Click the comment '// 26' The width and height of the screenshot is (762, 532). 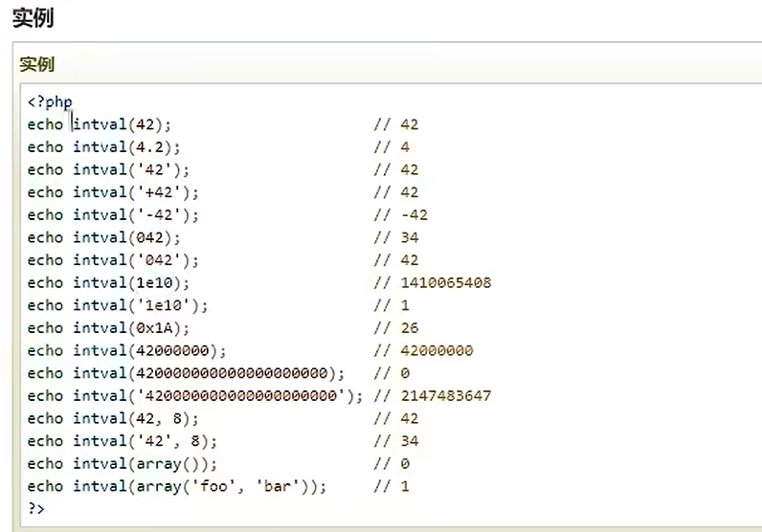tap(396, 328)
